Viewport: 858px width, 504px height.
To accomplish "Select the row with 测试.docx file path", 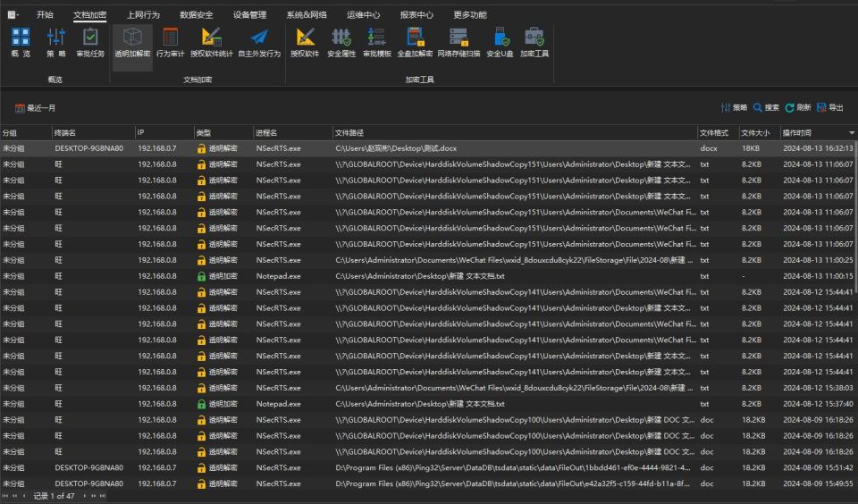I will pyautogui.click(x=429, y=148).
